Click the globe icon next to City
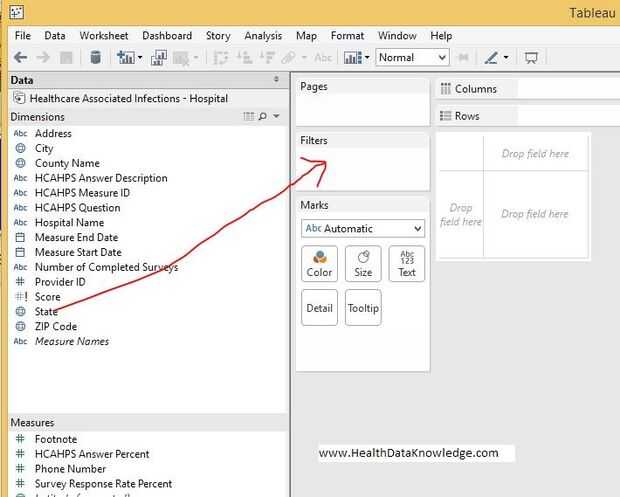This screenshot has height=497, width=620. [20, 148]
